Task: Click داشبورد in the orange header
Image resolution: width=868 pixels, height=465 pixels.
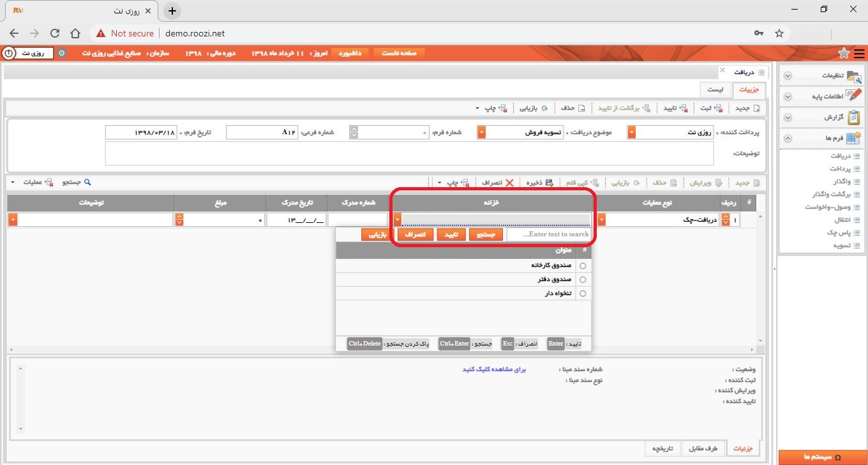Action: point(350,53)
